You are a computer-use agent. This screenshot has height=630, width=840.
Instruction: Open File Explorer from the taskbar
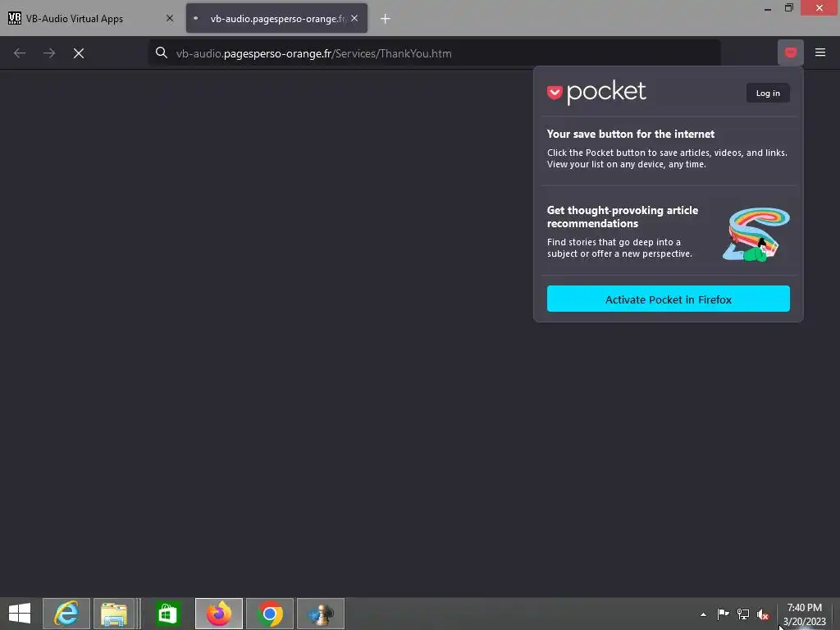click(113, 614)
